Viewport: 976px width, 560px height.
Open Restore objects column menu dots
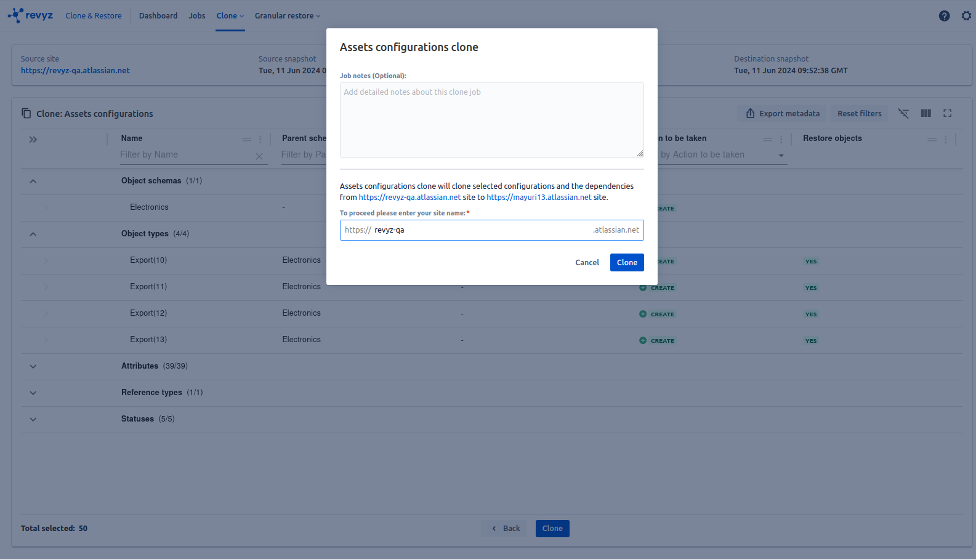tap(946, 140)
